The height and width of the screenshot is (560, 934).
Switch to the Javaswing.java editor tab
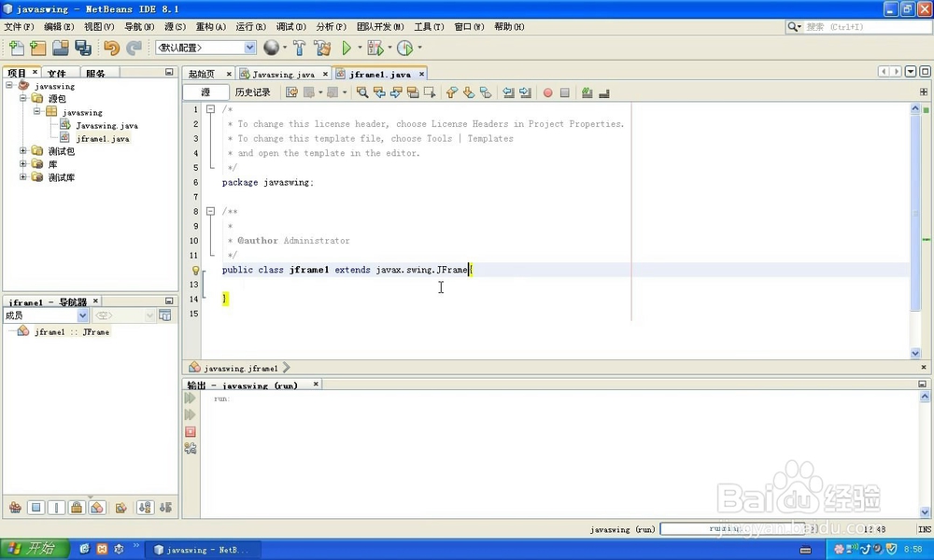point(283,74)
